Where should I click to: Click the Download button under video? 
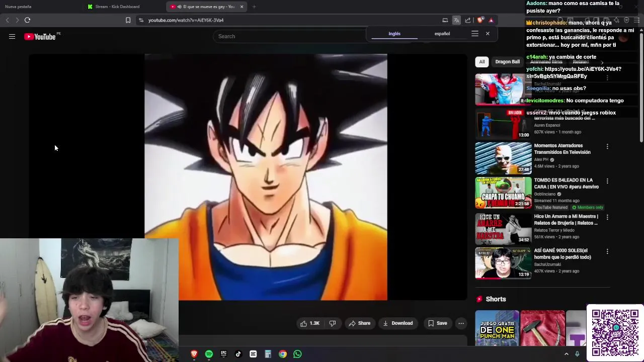point(398,323)
